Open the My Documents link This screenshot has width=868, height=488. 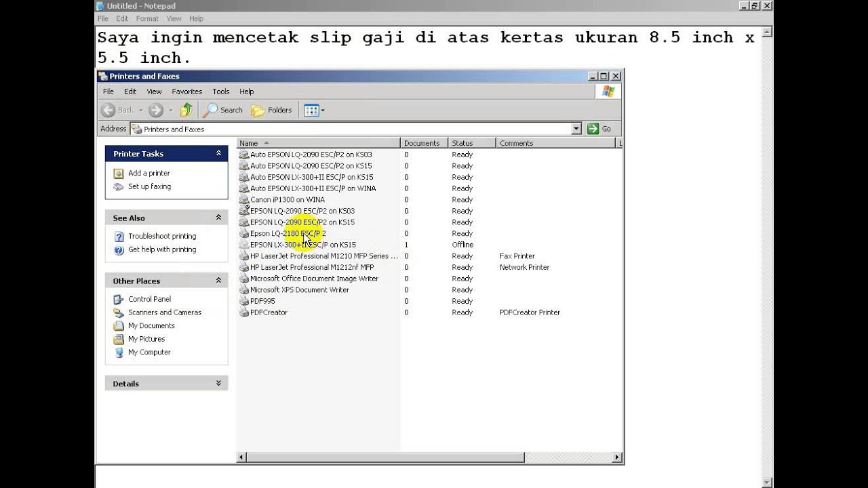click(151, 325)
